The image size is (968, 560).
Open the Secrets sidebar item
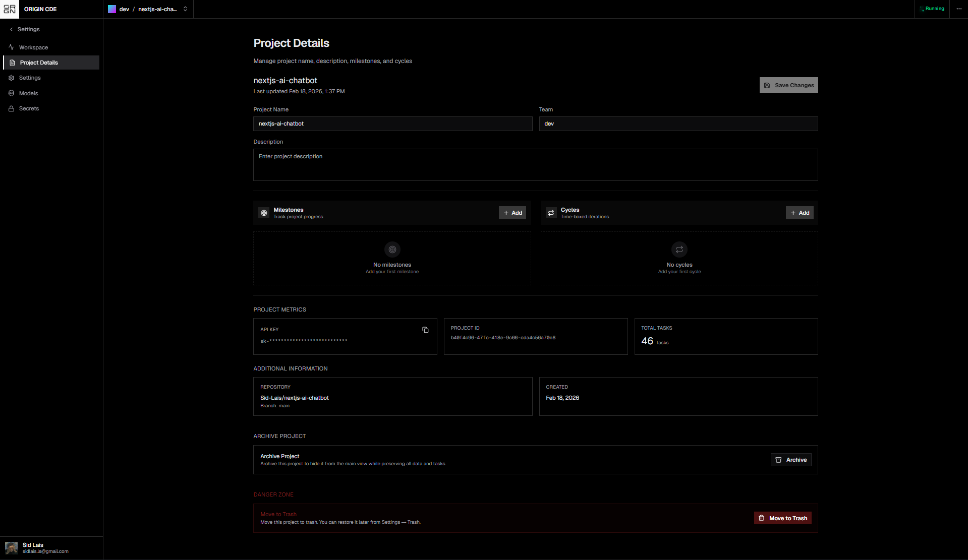click(29, 108)
